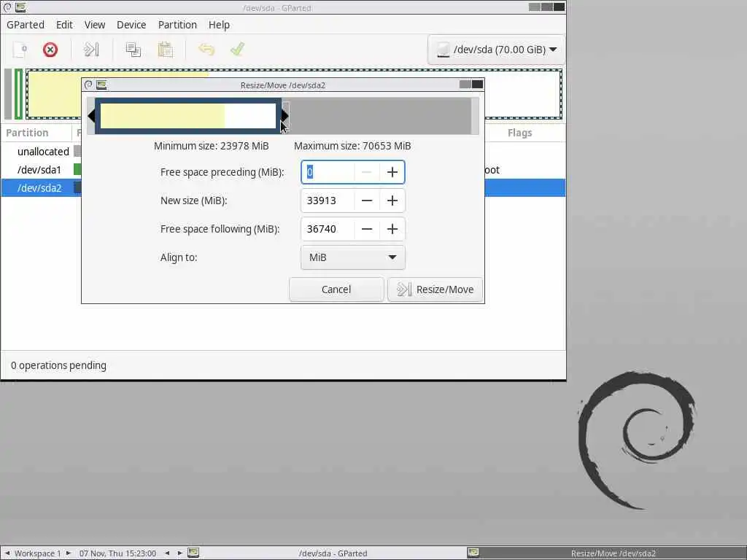Increase Free space following with plus button
This screenshot has height=560, width=747.
(392, 229)
